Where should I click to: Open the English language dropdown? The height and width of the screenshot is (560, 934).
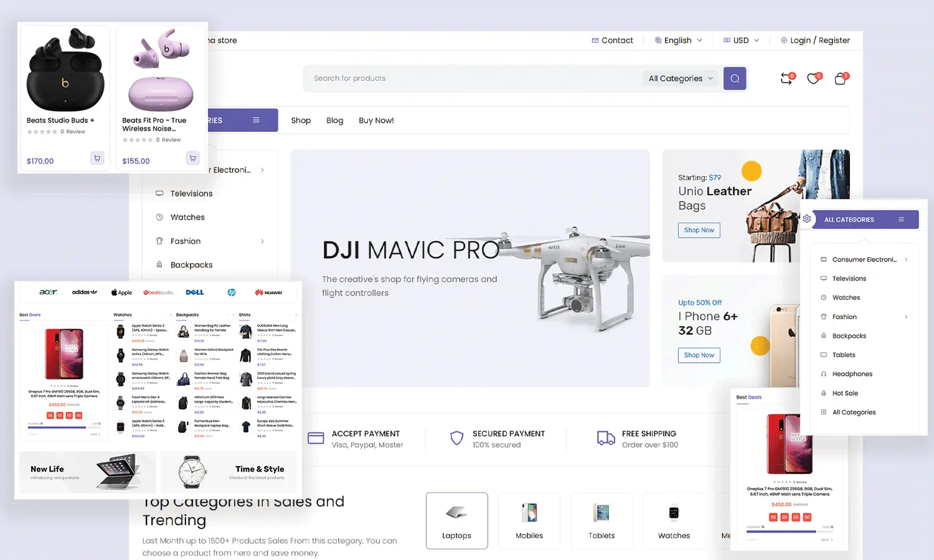[x=678, y=40]
